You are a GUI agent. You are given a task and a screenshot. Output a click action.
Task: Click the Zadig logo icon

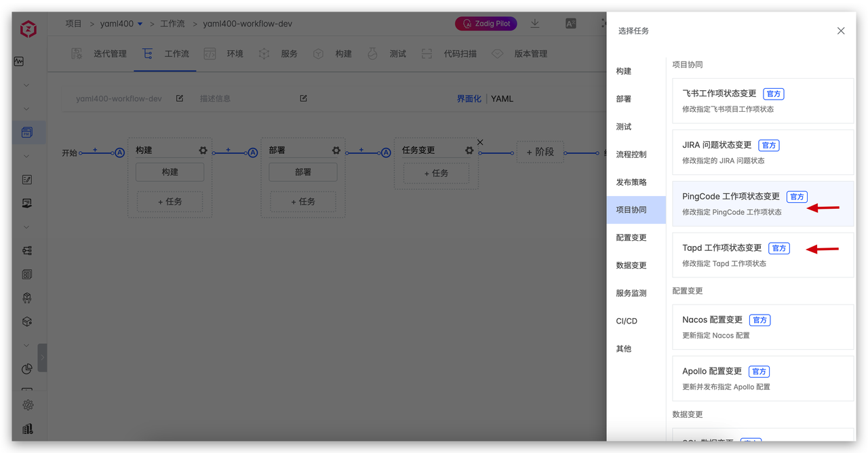28,28
